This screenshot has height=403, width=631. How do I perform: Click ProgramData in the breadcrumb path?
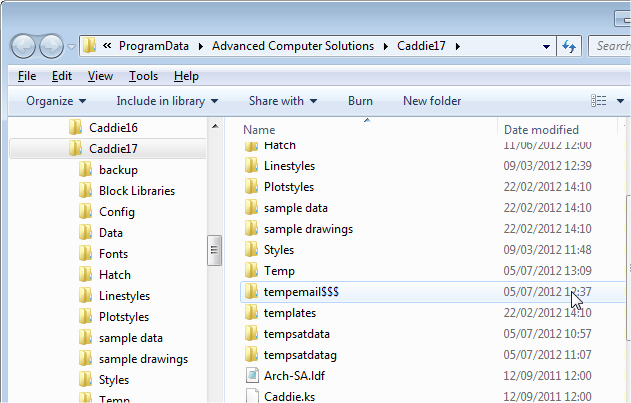coord(154,46)
